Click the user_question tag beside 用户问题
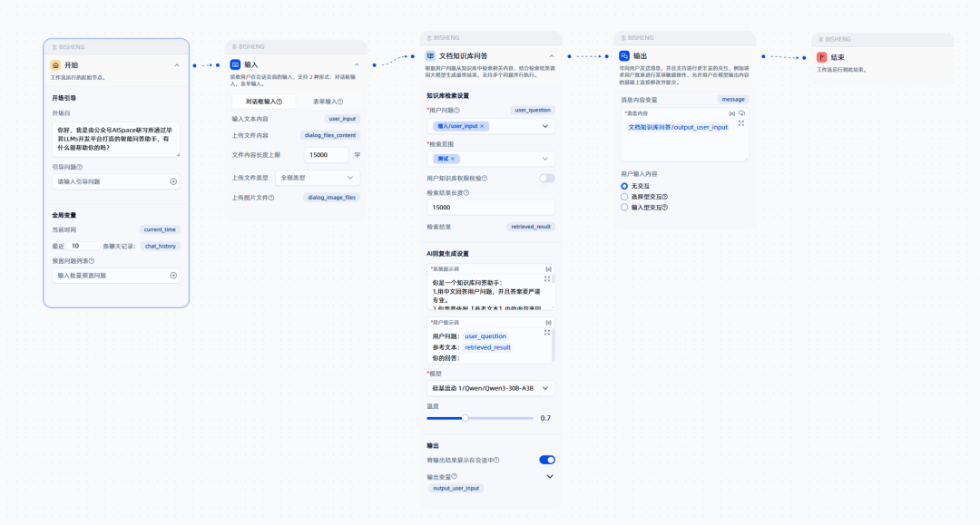The width and height of the screenshot is (980, 525). click(x=533, y=110)
